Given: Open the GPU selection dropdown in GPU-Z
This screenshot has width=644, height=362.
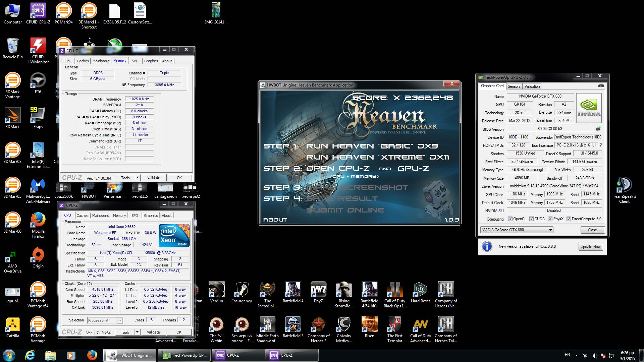Looking at the screenshot, I should pos(517,230).
